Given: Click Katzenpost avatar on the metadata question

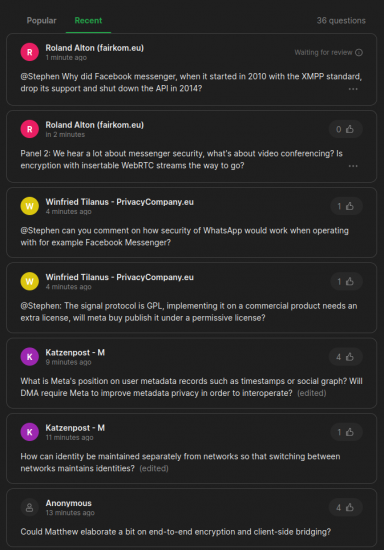Looking at the screenshot, I should pos(30,357).
